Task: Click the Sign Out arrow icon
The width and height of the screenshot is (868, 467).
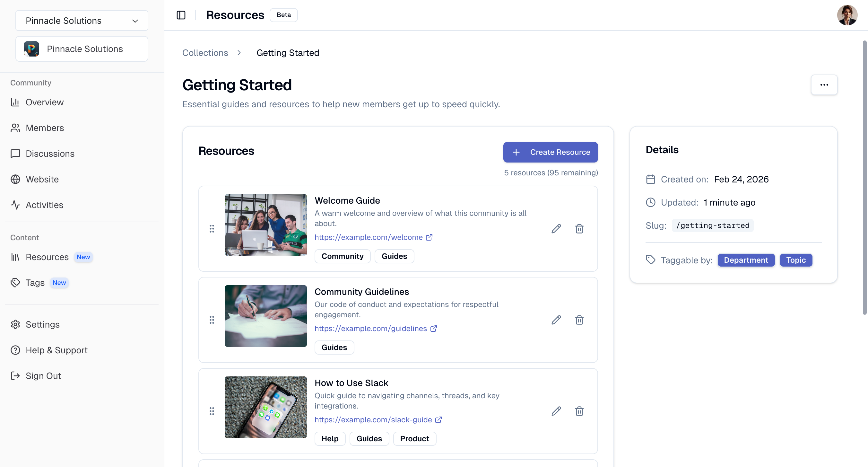Action: (15, 375)
